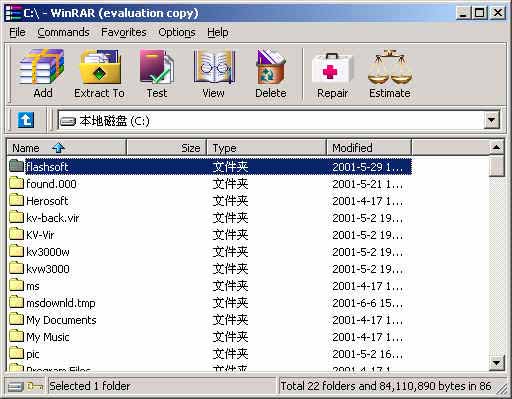The width and height of the screenshot is (512, 399).
Task: Click the Add archive toolbar icon
Action: click(42, 74)
